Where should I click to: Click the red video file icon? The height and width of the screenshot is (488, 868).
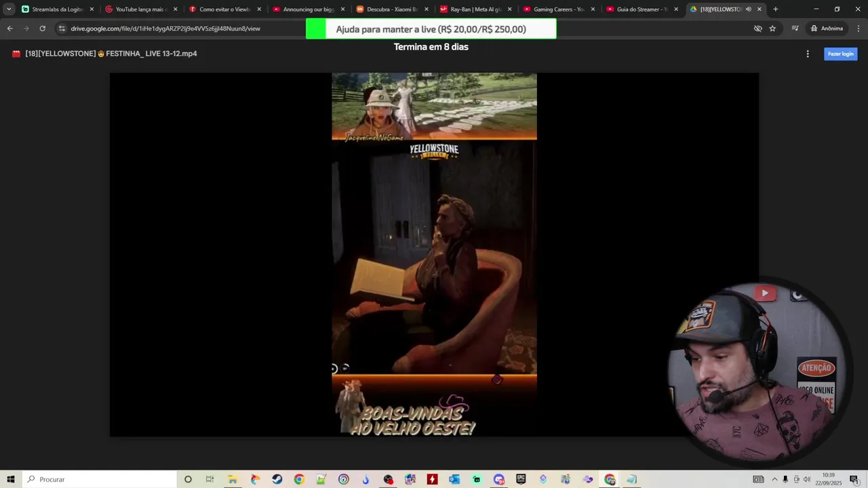[16, 54]
